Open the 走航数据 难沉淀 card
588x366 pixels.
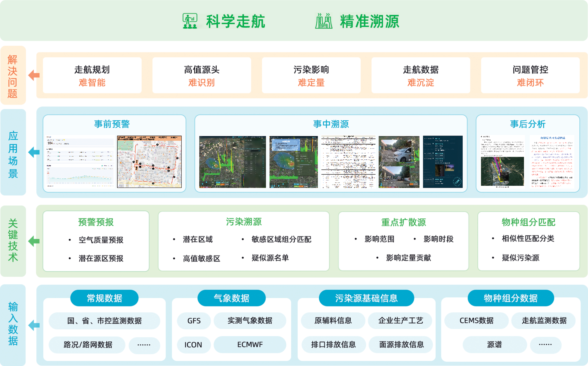[x=421, y=75]
